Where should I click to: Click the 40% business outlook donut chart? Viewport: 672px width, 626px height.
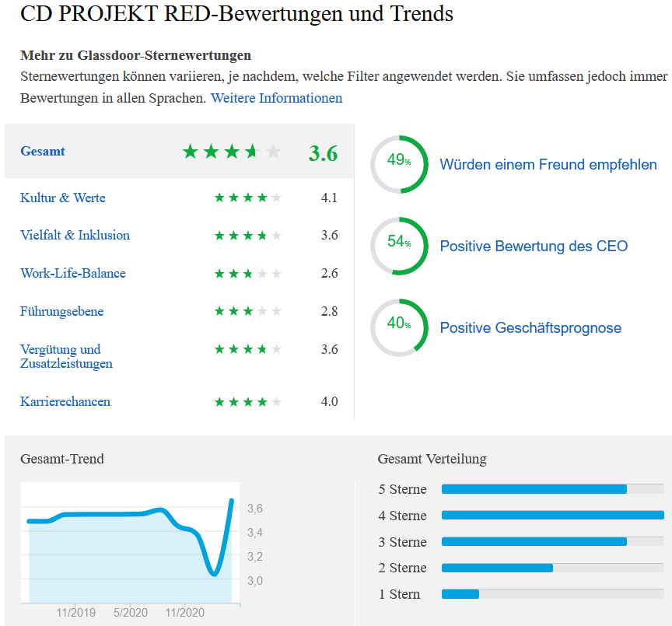(x=400, y=328)
